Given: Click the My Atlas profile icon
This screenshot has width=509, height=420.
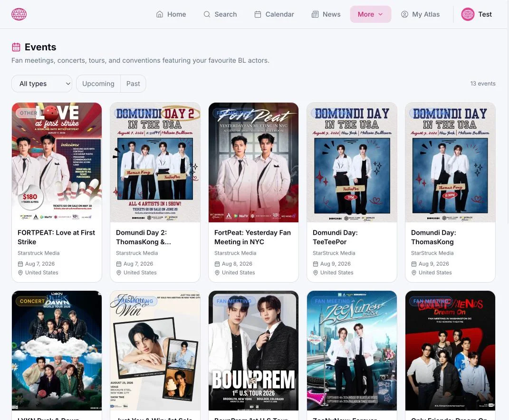Looking at the screenshot, I should (x=404, y=14).
